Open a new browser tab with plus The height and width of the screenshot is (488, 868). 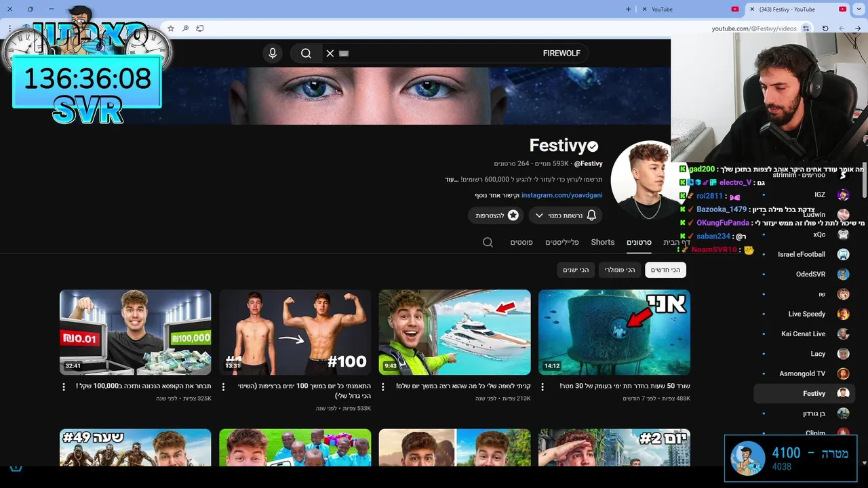click(628, 9)
